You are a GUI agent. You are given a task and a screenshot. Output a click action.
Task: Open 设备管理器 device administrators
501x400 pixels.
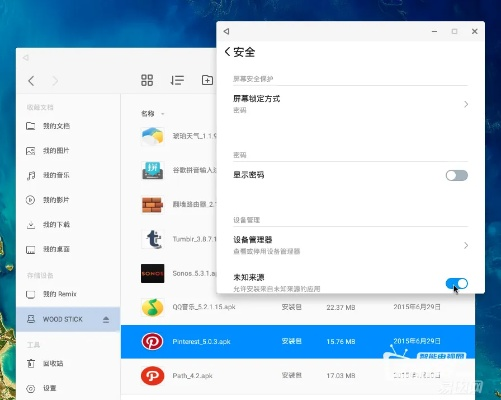click(350, 245)
